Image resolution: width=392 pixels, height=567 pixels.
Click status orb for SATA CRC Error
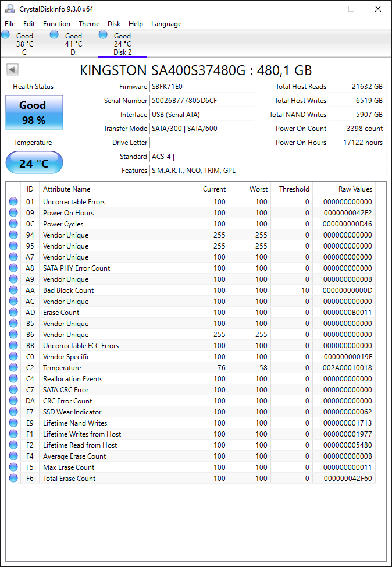[13, 389]
